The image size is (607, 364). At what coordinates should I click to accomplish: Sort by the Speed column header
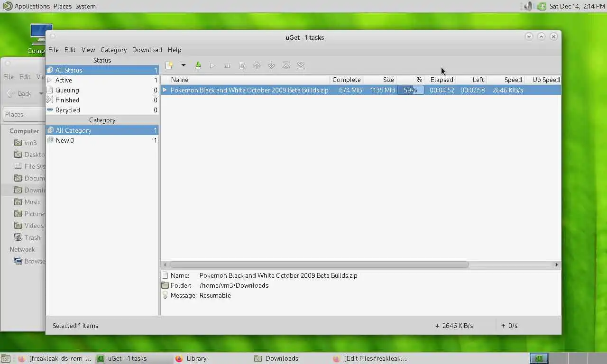tap(506, 80)
